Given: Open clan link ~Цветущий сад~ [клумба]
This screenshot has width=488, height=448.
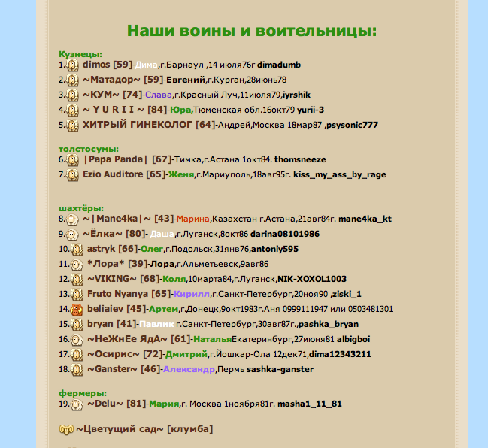Looking at the screenshot, I should click(x=144, y=429).
